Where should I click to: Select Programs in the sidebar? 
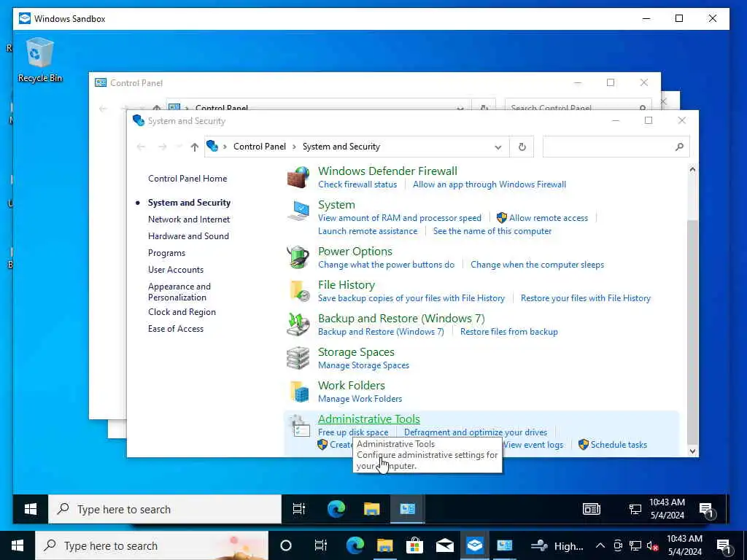coord(166,253)
